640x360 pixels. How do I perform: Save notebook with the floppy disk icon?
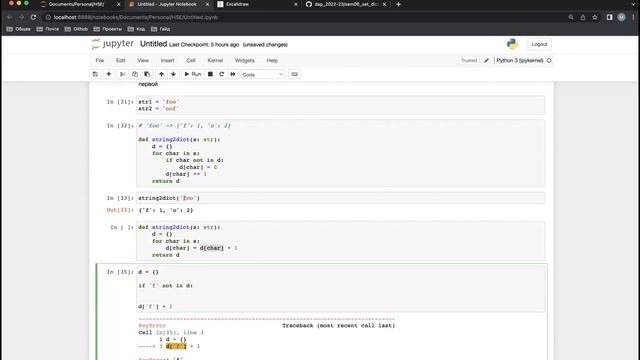click(95, 74)
